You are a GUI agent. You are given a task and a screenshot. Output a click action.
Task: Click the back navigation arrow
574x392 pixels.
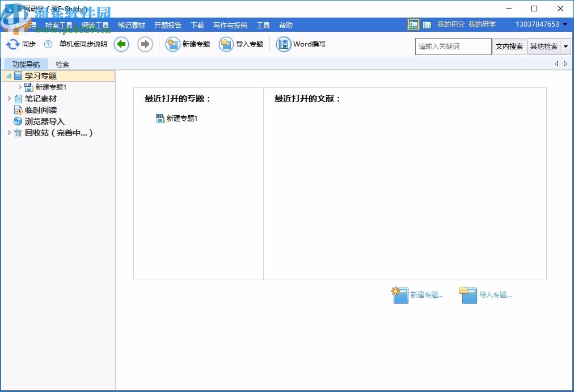tap(121, 44)
